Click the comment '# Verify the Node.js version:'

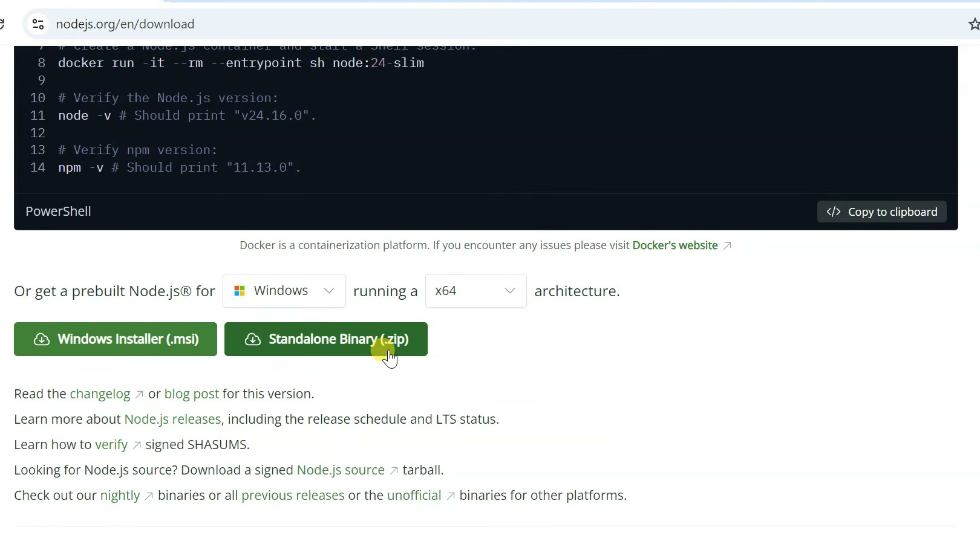pyautogui.click(x=168, y=98)
